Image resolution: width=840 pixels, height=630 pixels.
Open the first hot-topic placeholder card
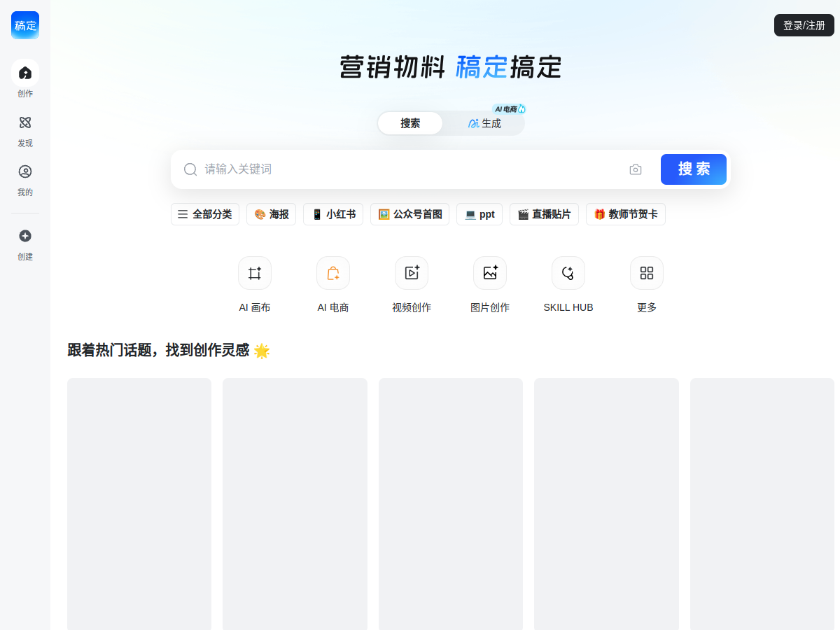(139, 504)
